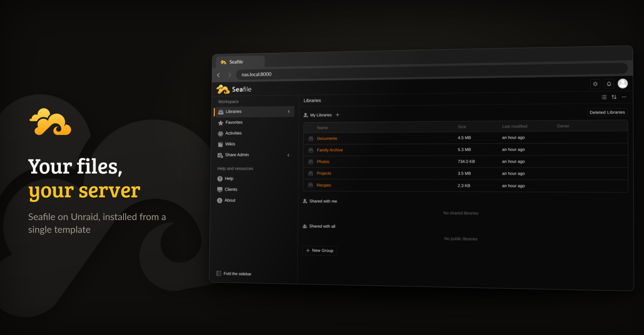This screenshot has height=335, width=644.
Task: Expand the Share Admin chevron
Action: click(x=288, y=155)
